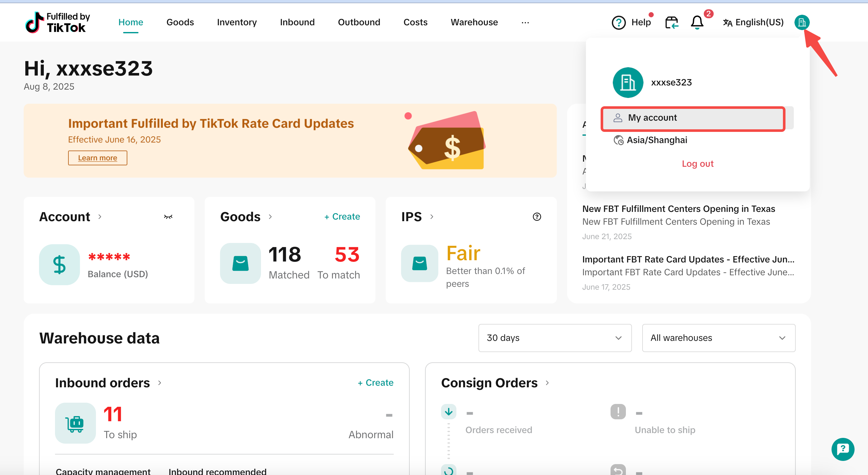868x475 pixels.
Task: Open the floating help chat icon
Action: [842, 449]
